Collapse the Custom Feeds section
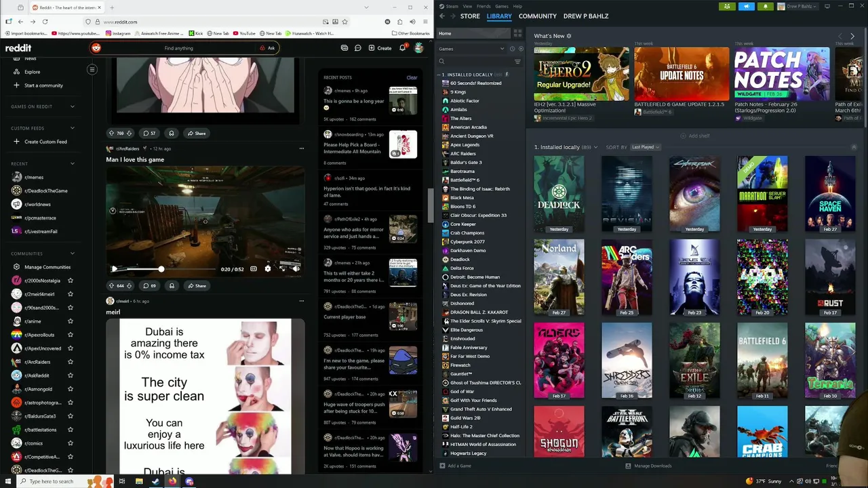This screenshot has width=868, height=488. click(73, 128)
